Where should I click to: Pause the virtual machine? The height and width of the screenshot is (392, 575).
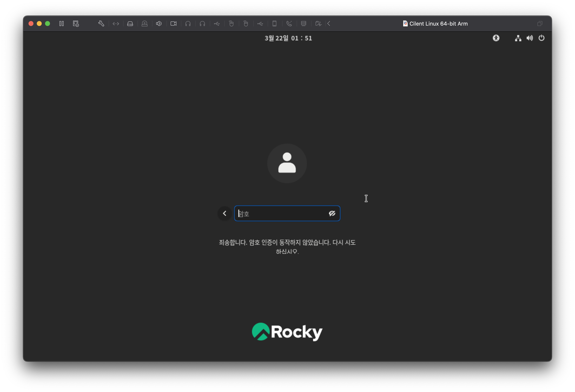[62, 24]
